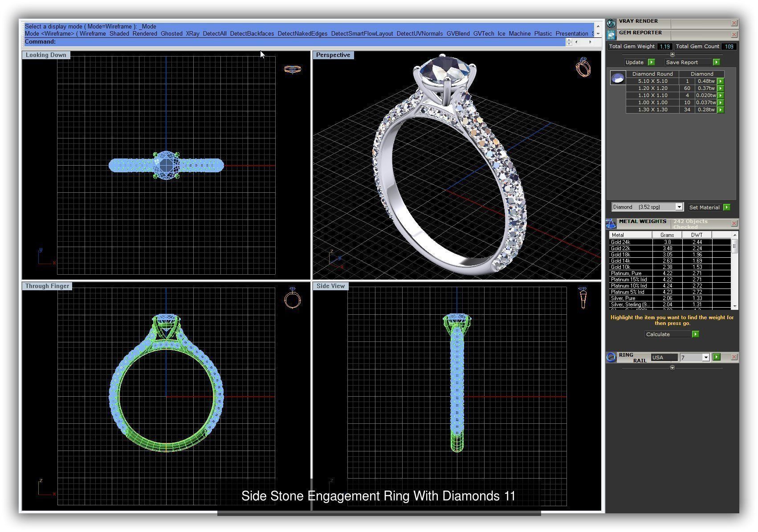Image resolution: width=758 pixels, height=532 pixels.
Task: Click the Ring Rail panel icon
Action: click(x=611, y=357)
